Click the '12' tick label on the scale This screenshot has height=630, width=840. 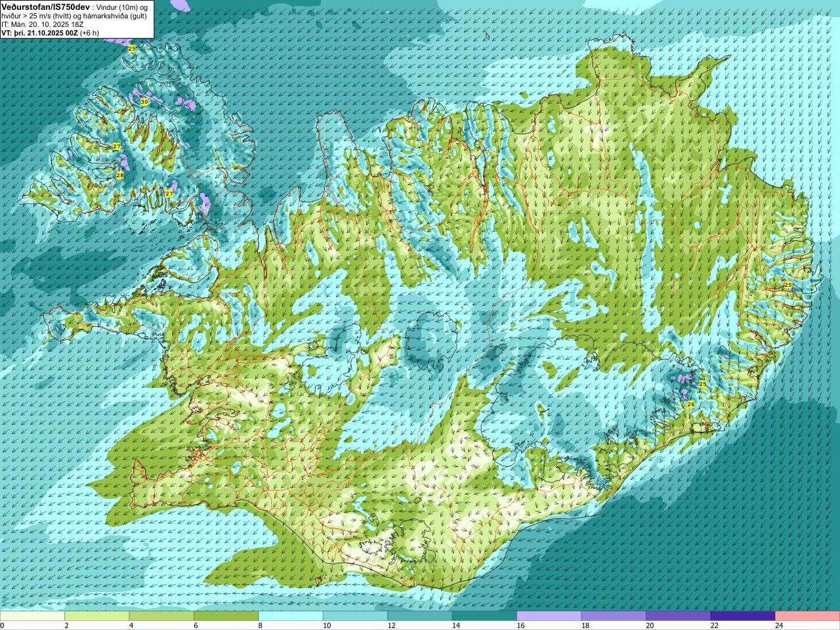tap(391, 626)
